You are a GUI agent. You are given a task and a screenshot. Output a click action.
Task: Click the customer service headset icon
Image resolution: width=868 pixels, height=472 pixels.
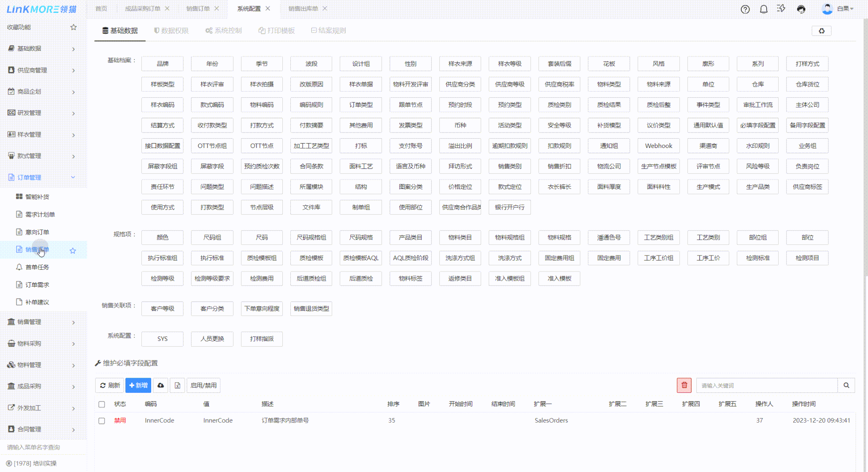point(801,9)
